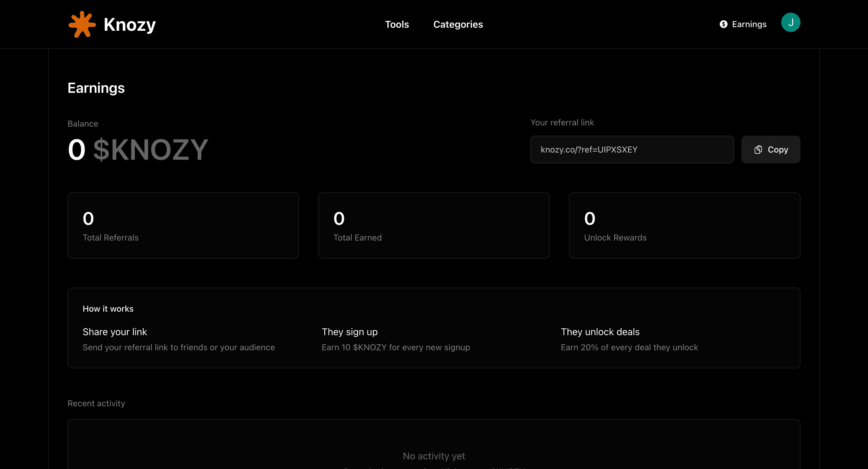Select the Tools menu item
Screen dimensions: 868x469
(397, 24)
